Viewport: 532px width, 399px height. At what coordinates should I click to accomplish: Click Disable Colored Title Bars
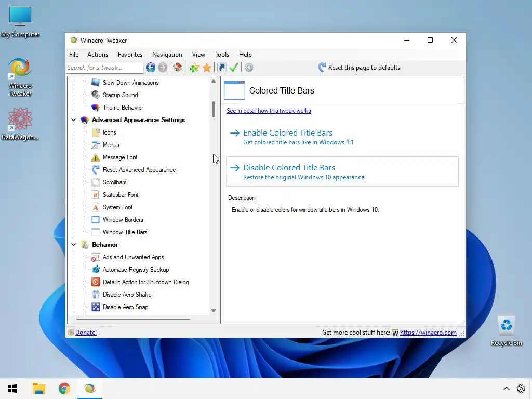342,171
